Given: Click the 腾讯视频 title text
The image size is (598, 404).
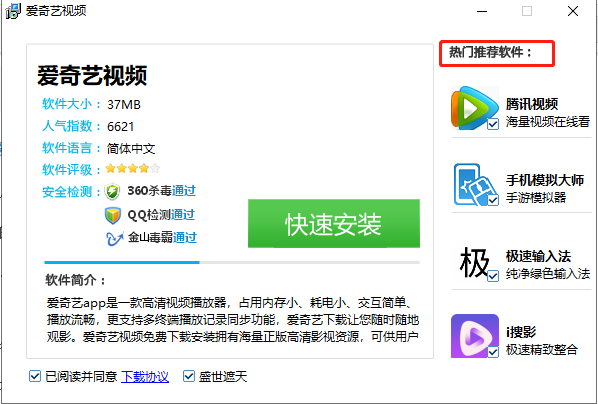Looking at the screenshot, I should [x=532, y=104].
